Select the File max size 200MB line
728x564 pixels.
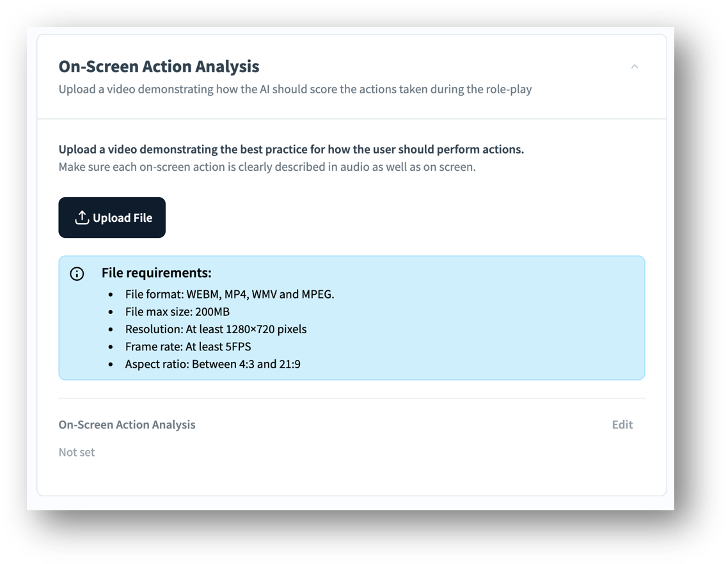coord(177,312)
